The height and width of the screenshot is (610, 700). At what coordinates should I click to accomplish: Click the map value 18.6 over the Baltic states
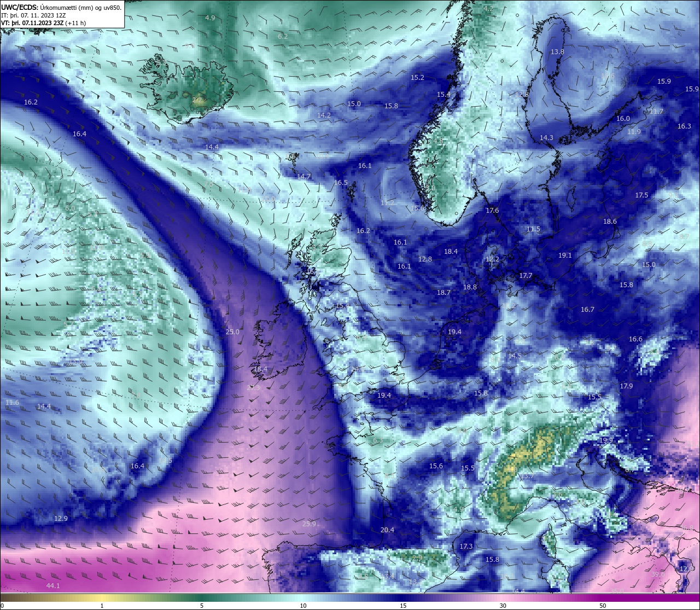point(610,222)
